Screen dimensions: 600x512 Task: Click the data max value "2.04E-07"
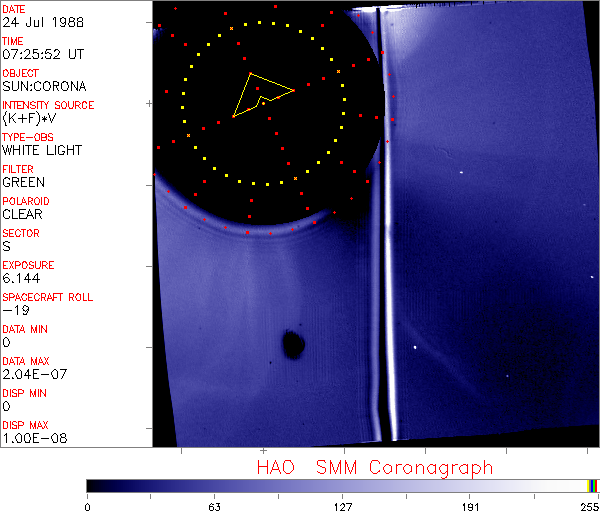click(x=30, y=374)
